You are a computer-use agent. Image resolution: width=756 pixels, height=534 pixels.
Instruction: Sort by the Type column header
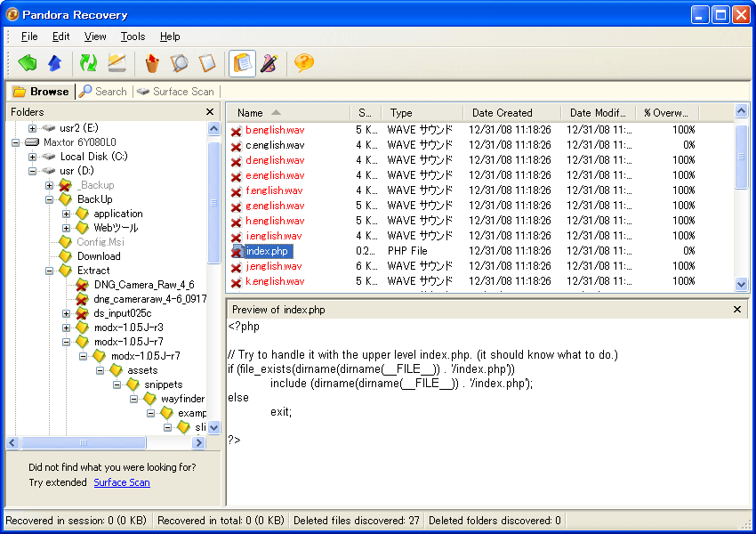coord(422,113)
